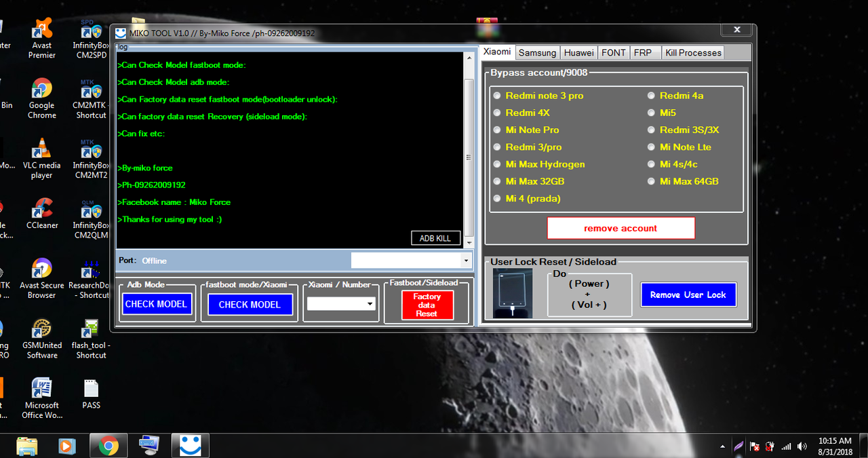Select Redmi 4a radio button
The image size is (868, 458).
[x=652, y=96]
